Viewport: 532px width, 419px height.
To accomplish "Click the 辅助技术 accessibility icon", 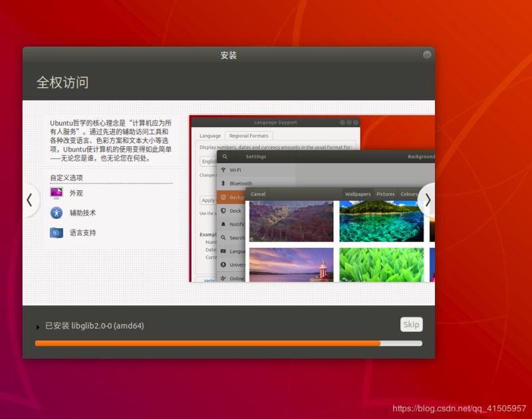I will pos(56,213).
